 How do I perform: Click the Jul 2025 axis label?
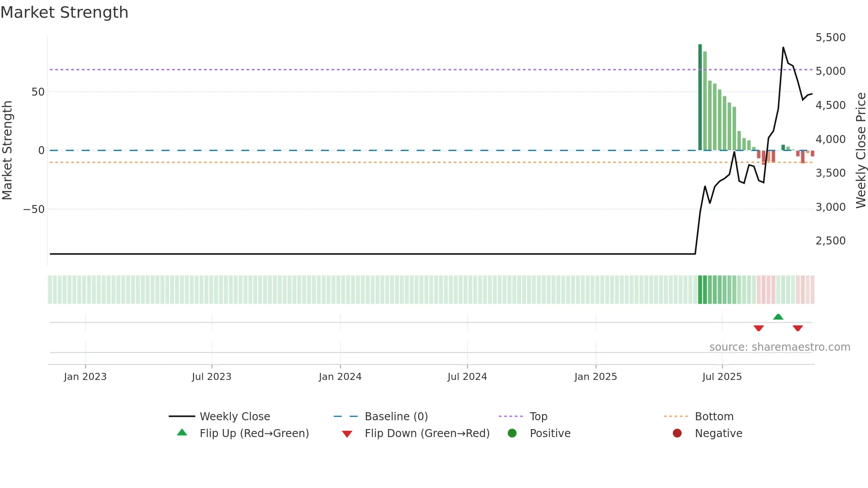coord(722,377)
